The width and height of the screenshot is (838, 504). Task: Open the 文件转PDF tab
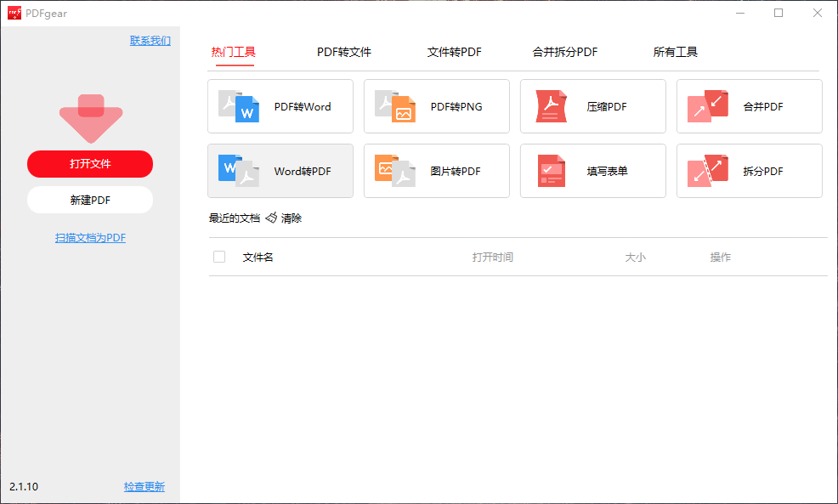tap(453, 52)
